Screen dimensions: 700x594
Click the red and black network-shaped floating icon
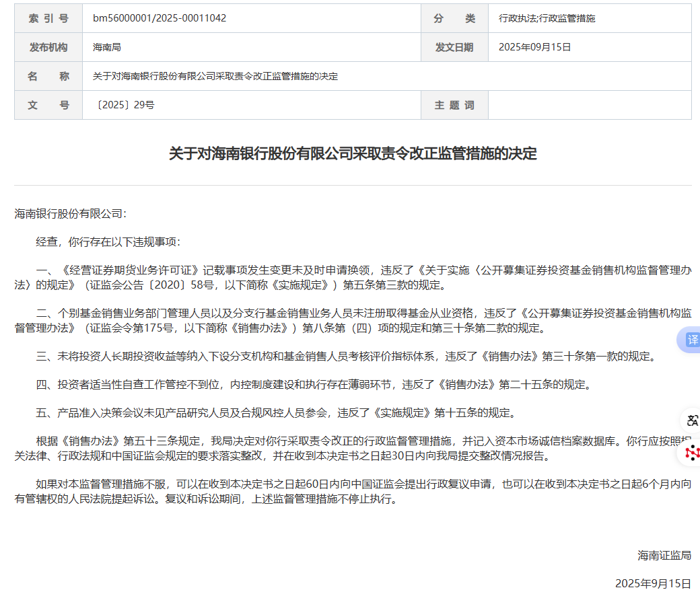[692, 453]
